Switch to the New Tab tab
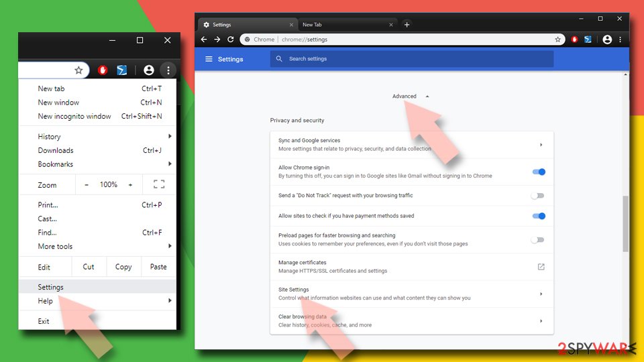The height and width of the screenshot is (362, 644). tap(347, 25)
